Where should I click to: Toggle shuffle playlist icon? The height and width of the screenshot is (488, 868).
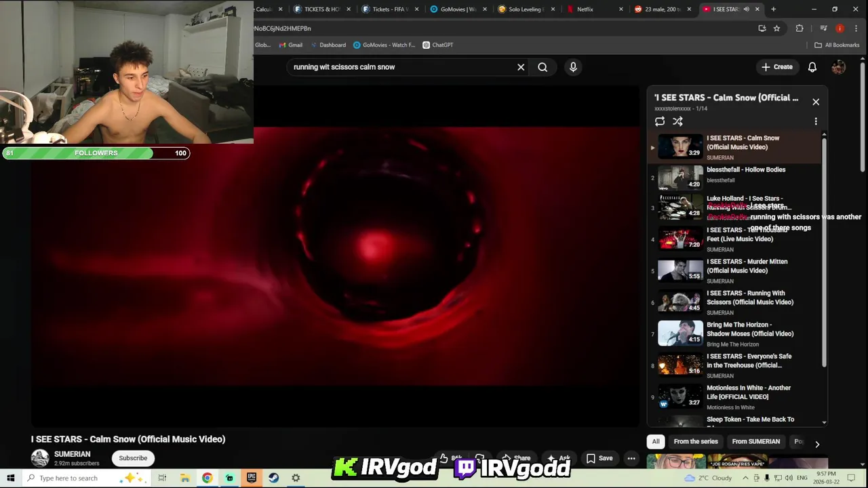coord(677,121)
